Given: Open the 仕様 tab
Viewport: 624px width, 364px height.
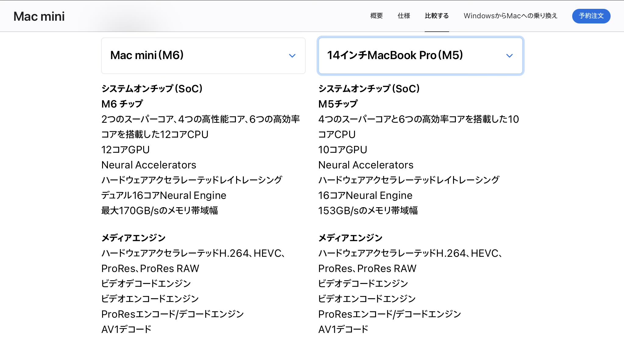Looking at the screenshot, I should coord(404,16).
